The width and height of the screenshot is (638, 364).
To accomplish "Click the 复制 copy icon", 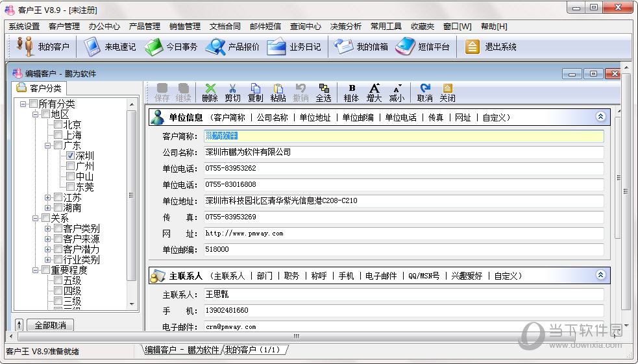I will coord(256,93).
